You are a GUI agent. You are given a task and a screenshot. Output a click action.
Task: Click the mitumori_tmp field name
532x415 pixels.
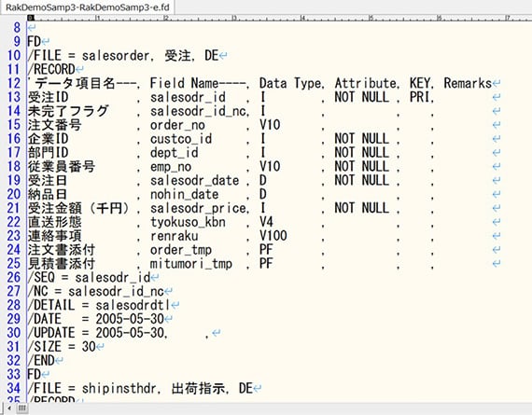[x=191, y=264]
